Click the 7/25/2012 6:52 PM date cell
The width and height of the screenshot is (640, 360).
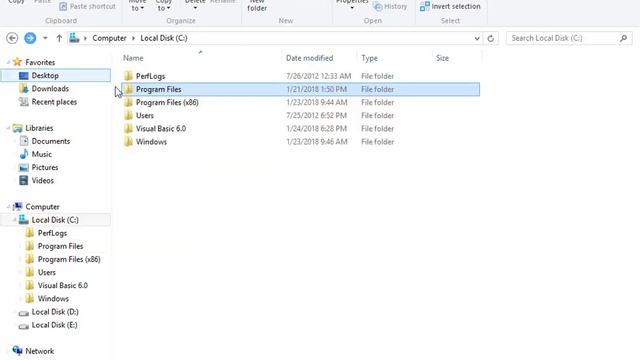coord(316,115)
